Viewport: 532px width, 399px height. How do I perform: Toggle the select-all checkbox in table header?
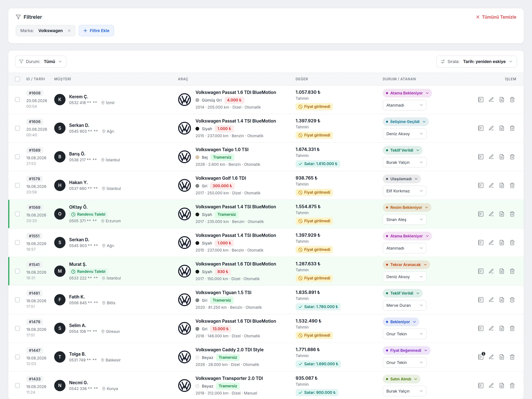coord(18,79)
